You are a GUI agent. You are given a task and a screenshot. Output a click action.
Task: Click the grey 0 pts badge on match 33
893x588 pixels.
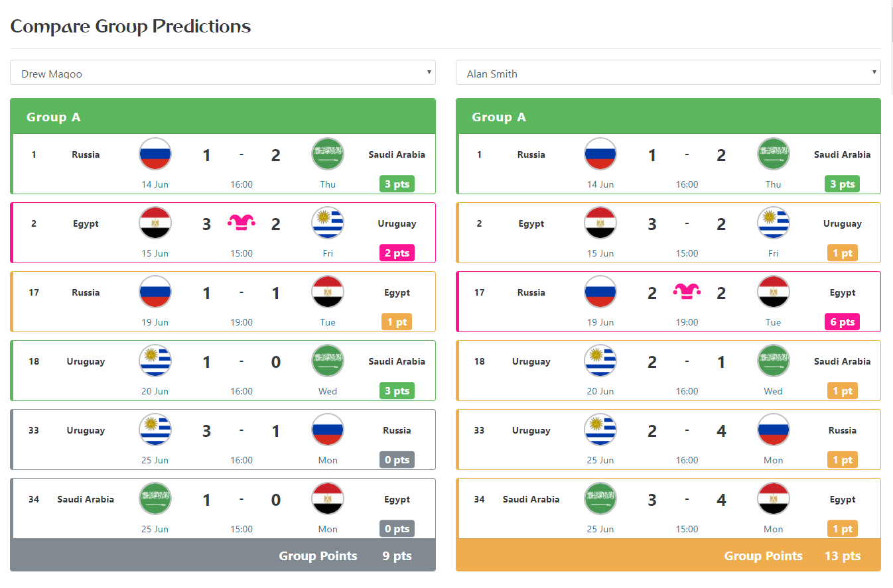(397, 460)
